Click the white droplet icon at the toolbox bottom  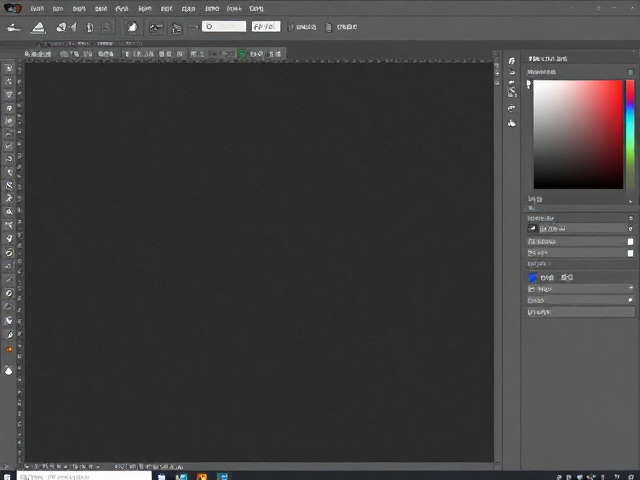tap(9, 370)
